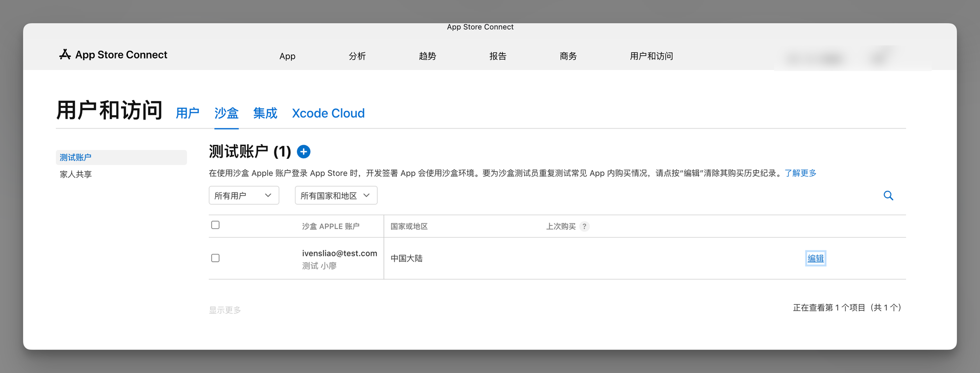Image resolution: width=980 pixels, height=373 pixels.
Task: Open 分析 in the top navigation
Action: pyautogui.click(x=357, y=56)
